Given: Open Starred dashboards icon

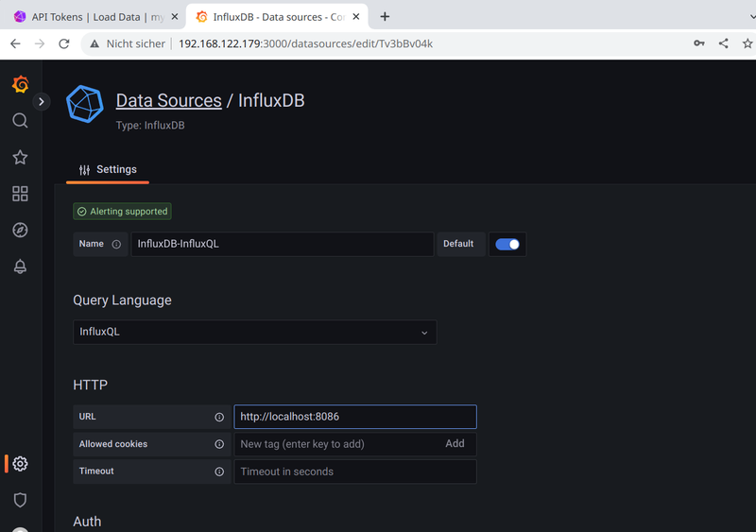Looking at the screenshot, I should 20,157.
